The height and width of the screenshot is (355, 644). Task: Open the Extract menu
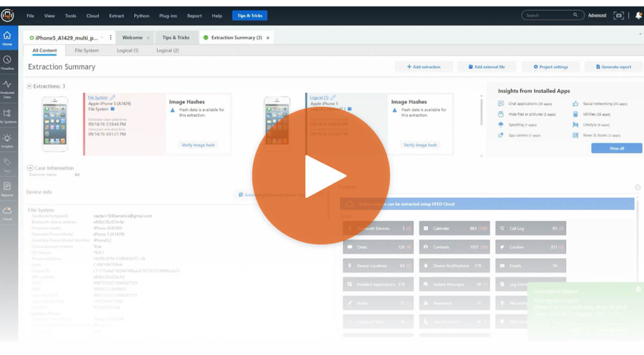pyautogui.click(x=116, y=16)
